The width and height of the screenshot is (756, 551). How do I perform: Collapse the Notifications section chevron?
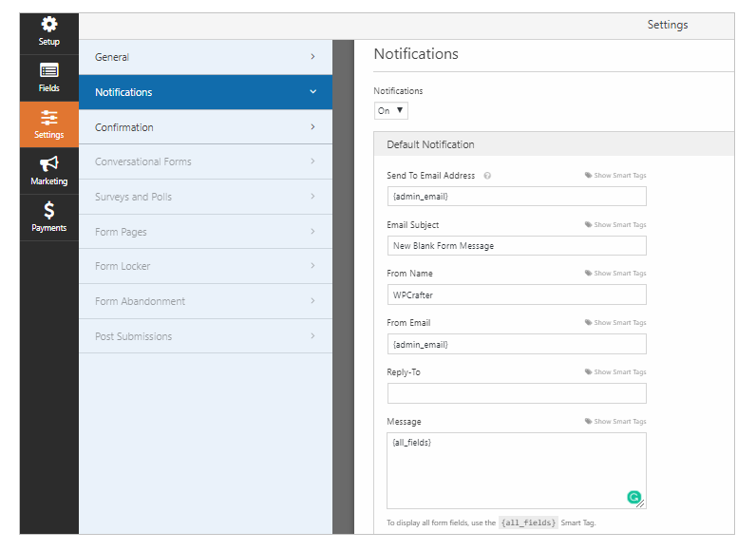tap(312, 91)
